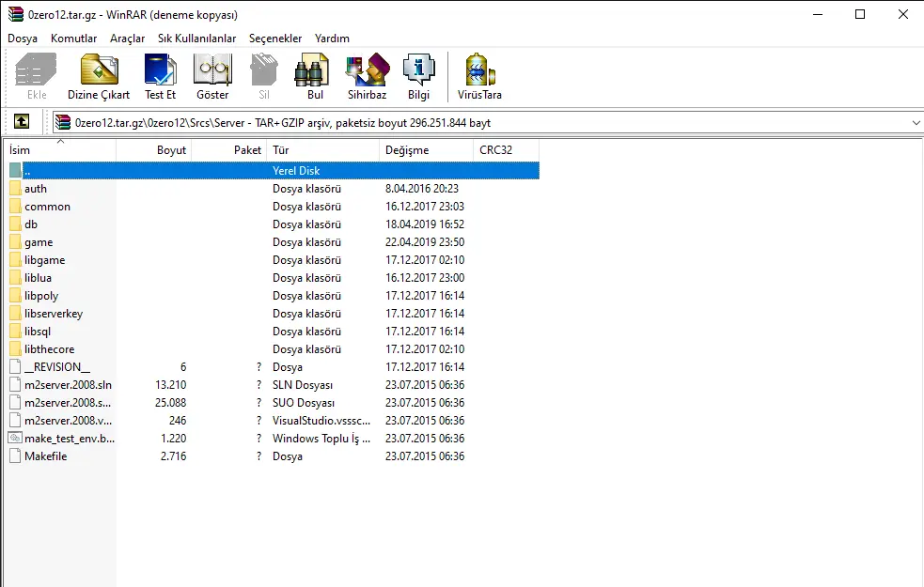Image resolution: width=924 pixels, height=587 pixels.
Task: Select the m2server.2008.sln file
Action: point(68,384)
